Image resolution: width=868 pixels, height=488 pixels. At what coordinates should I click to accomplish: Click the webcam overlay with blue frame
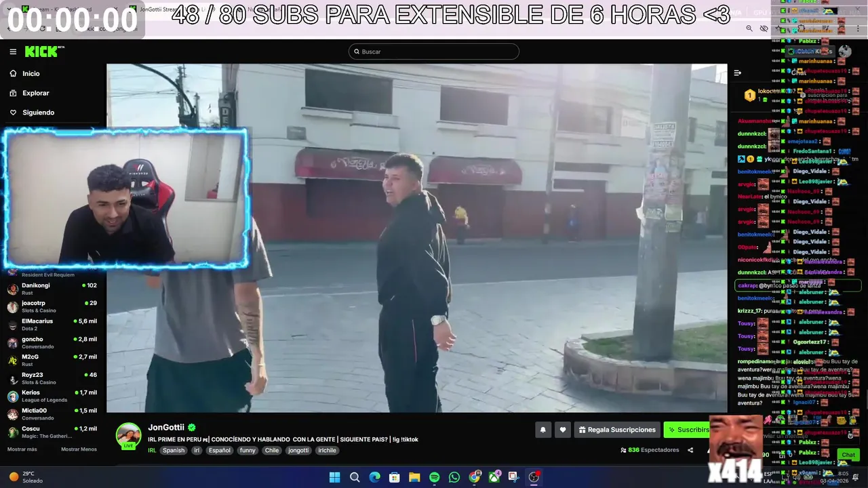coord(125,198)
